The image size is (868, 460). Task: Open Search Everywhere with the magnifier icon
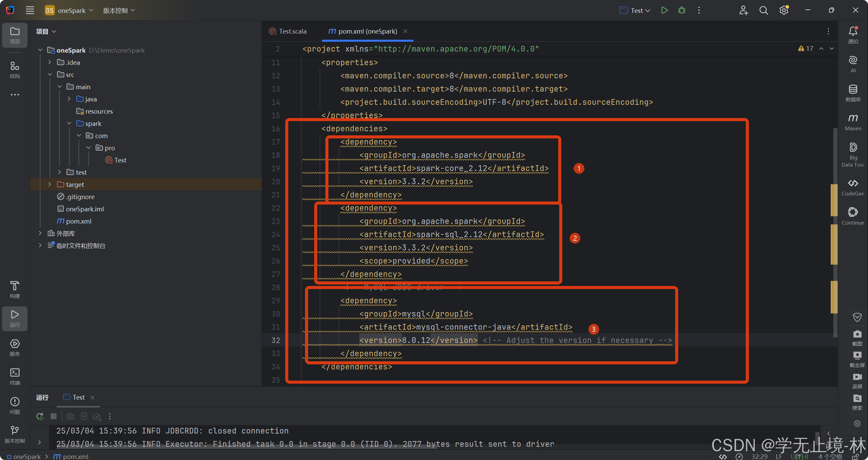coord(764,10)
